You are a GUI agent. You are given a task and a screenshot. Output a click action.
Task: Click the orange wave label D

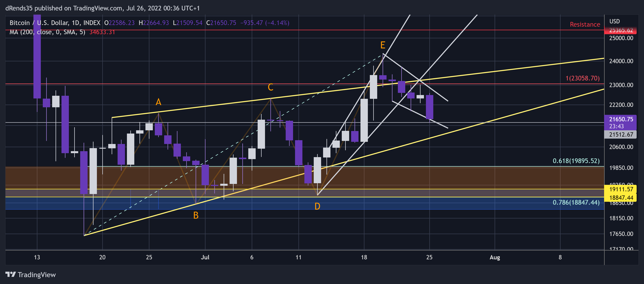click(317, 206)
